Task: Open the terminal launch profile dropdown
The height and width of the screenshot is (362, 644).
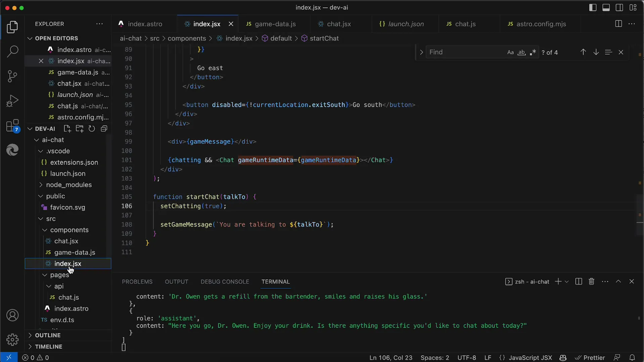Action: tap(567, 281)
